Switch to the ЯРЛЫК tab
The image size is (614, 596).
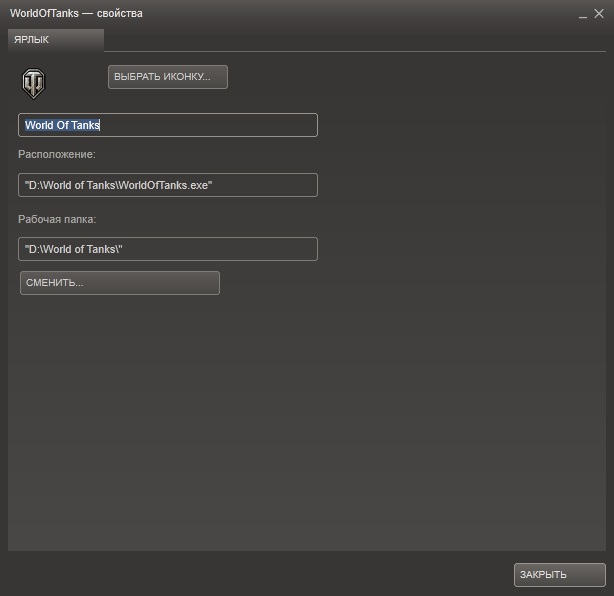[x=56, y=40]
